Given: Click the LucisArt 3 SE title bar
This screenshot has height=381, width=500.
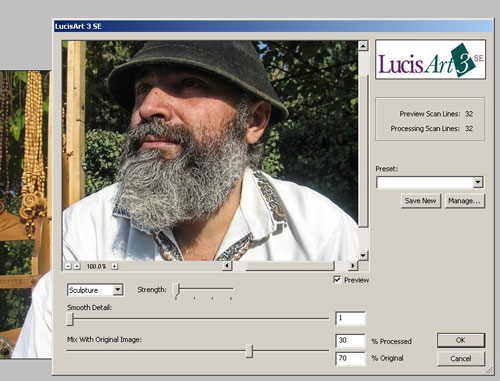Looking at the screenshot, I should pos(273,26).
